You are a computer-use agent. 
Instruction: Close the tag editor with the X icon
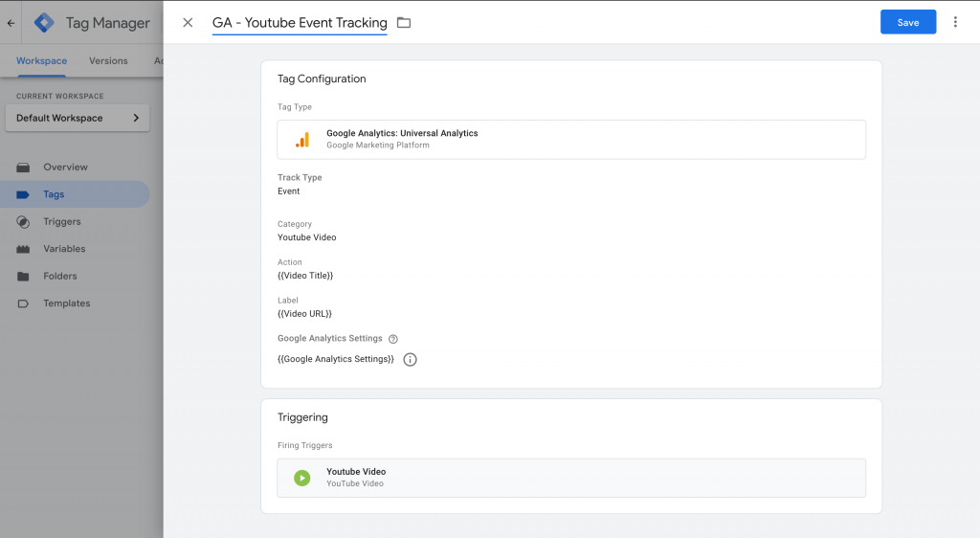tap(188, 22)
